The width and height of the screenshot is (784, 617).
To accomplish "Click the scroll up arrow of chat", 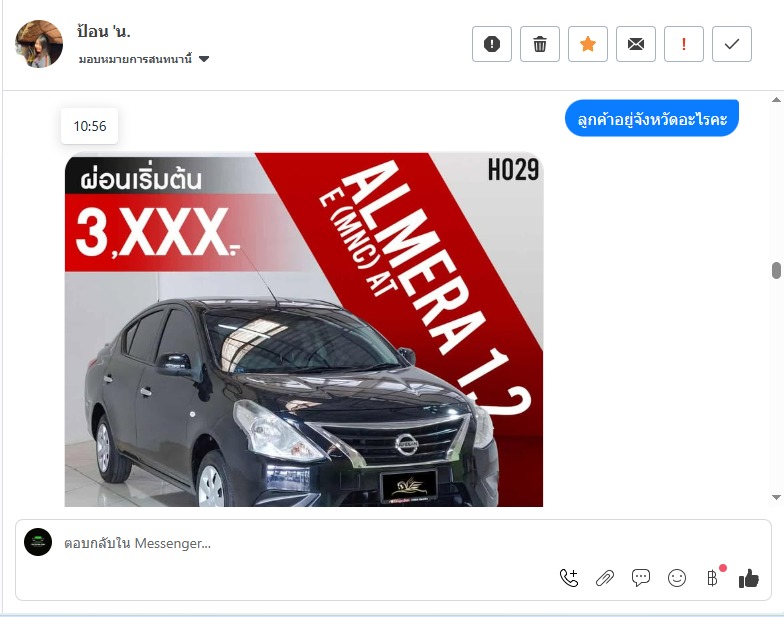I will (776, 100).
